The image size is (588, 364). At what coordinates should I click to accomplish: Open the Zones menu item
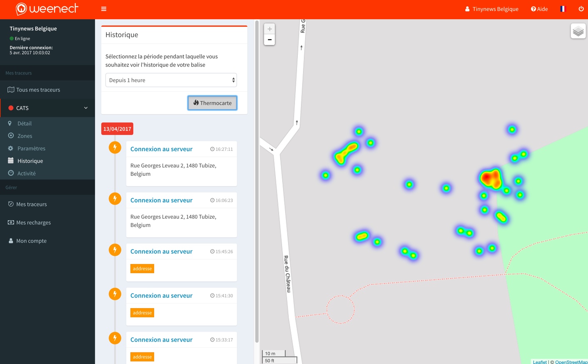pyautogui.click(x=25, y=136)
